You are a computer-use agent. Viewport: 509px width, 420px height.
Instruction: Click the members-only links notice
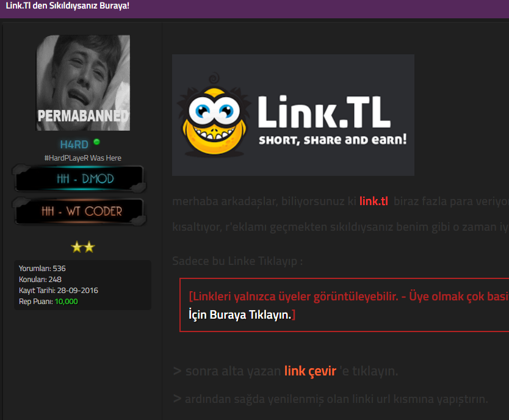pos(344,305)
